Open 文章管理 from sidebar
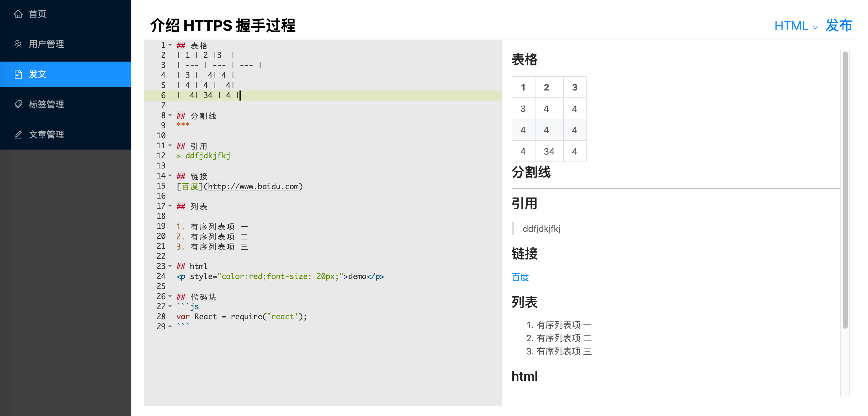The image size is (868, 416). (46, 135)
